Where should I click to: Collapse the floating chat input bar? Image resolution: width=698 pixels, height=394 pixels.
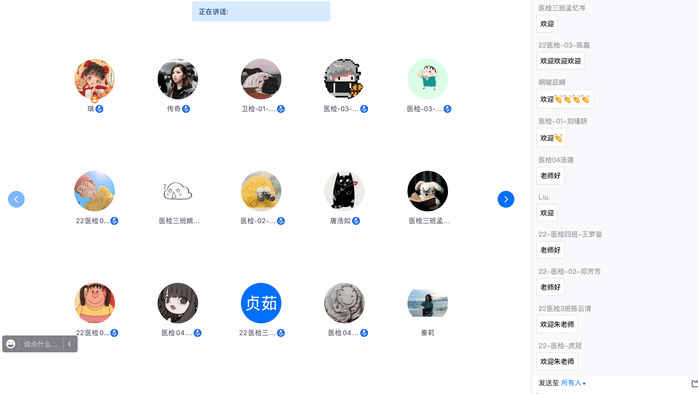click(x=69, y=344)
